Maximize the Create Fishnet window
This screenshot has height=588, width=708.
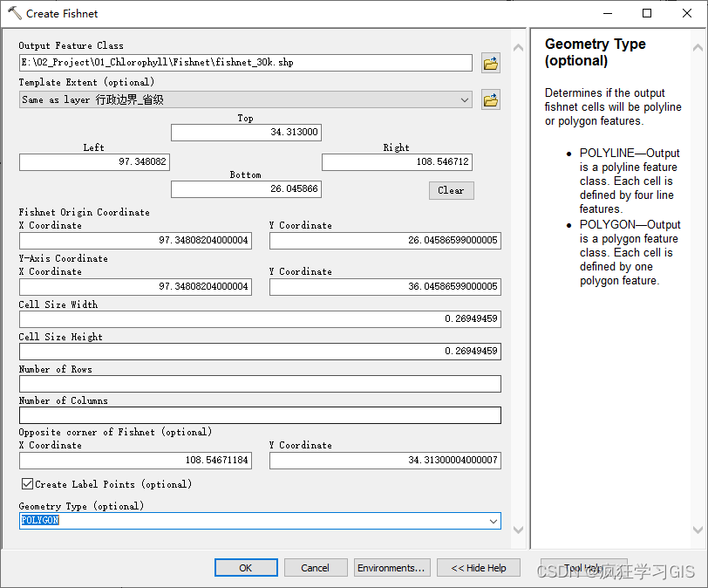(647, 14)
